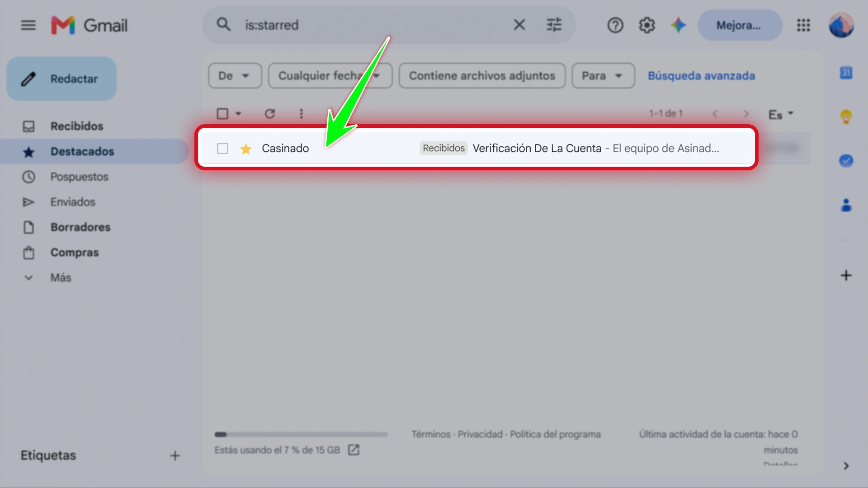The width and height of the screenshot is (868, 488).
Task: Open the main menu hamburger icon
Action: [28, 25]
